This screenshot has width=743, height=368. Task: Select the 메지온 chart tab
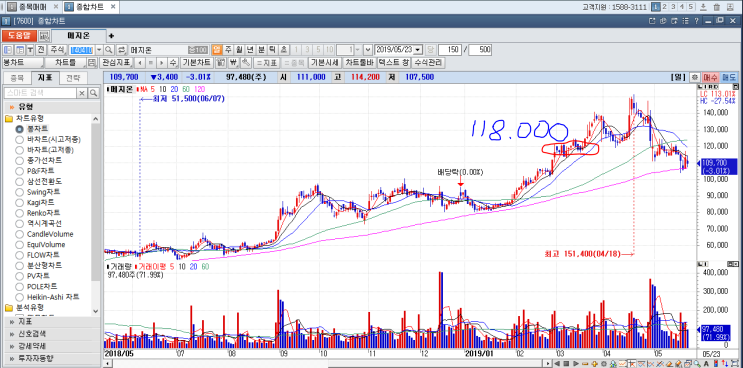coord(79,36)
